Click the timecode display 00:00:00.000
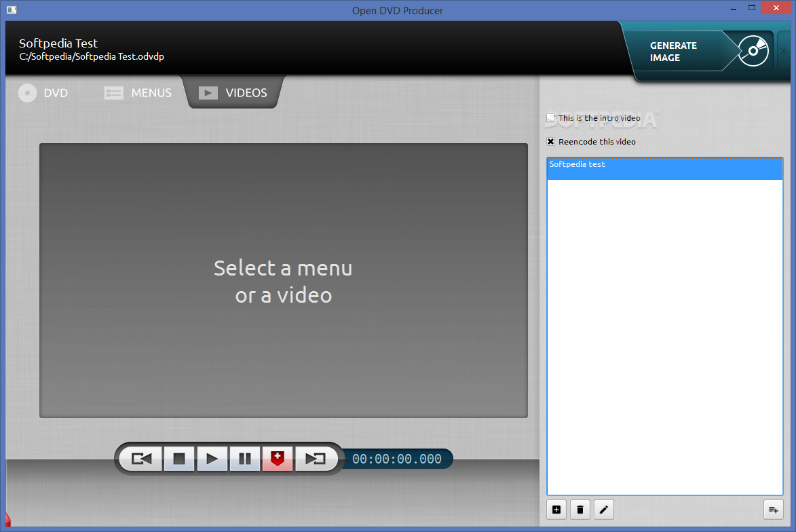Screen dimensions: 796x532 397,459
